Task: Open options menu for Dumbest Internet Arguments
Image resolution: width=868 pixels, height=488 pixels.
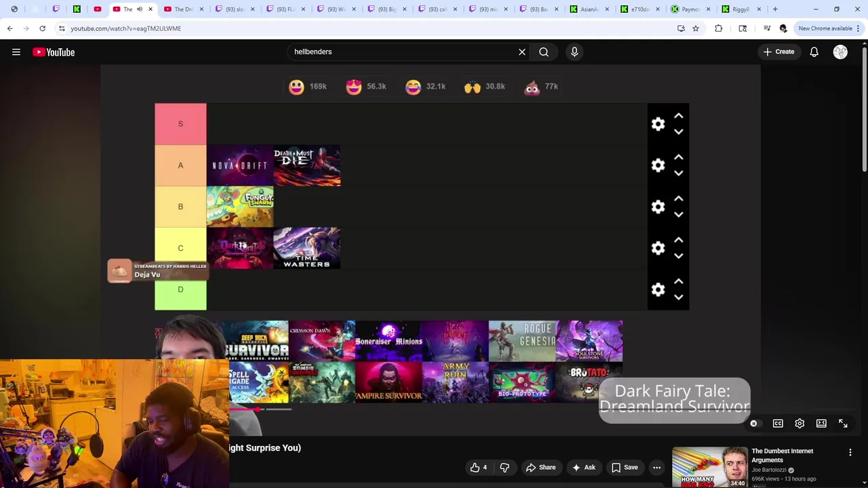Action: pos(850,452)
